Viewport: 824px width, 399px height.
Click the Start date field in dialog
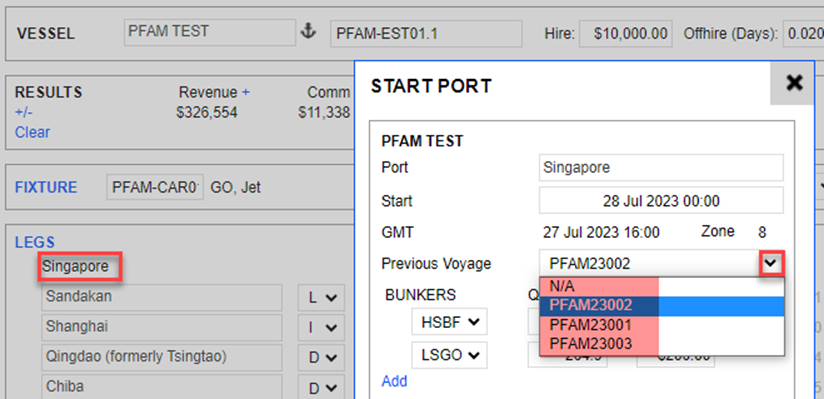click(661, 201)
